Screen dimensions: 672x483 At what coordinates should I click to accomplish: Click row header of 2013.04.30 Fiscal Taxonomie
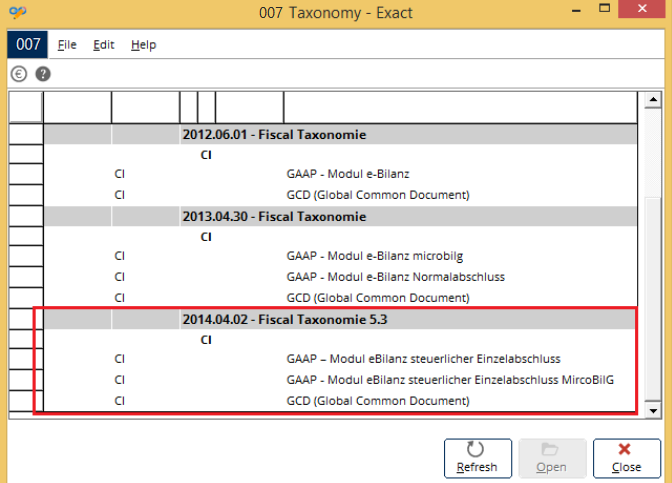point(26,216)
